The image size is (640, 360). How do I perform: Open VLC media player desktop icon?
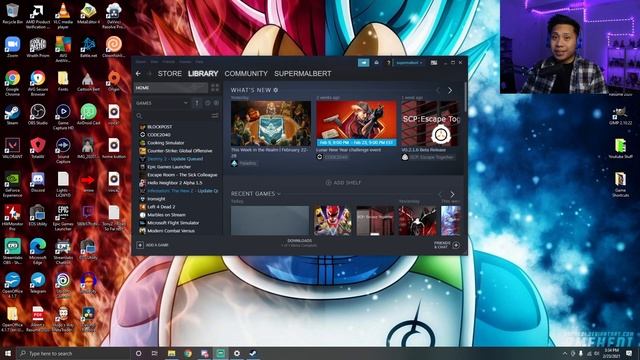63,16
